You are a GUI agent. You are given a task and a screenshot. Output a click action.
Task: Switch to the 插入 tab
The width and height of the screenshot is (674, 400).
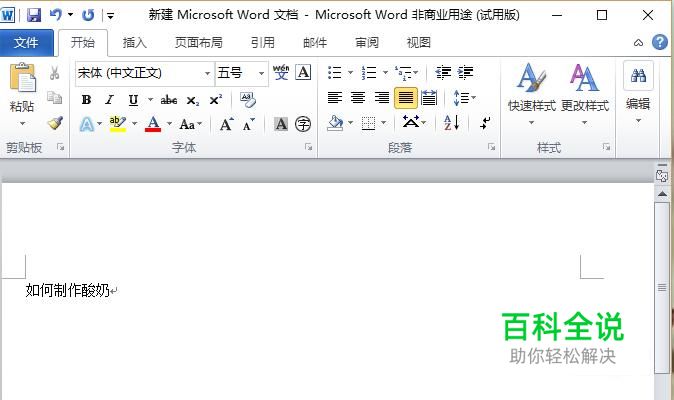[x=135, y=43]
